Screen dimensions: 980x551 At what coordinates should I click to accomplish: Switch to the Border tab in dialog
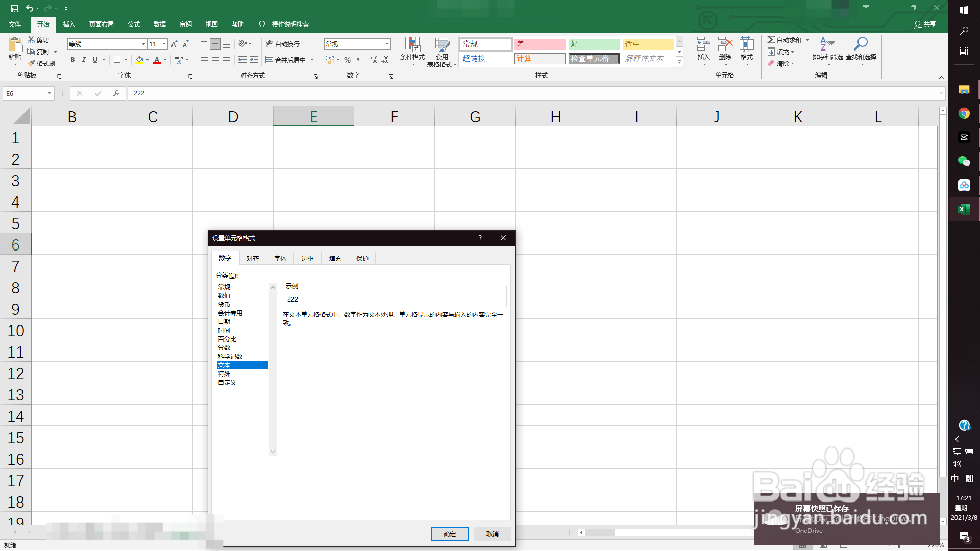point(307,259)
